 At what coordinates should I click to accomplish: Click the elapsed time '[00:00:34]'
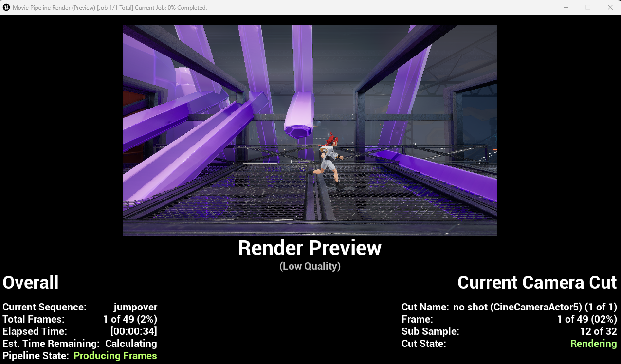[x=134, y=331]
